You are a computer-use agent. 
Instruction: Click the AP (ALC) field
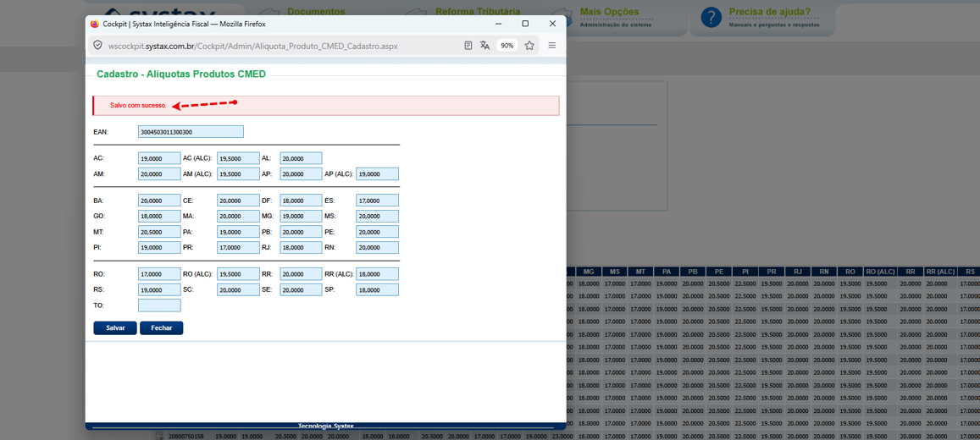pos(378,174)
